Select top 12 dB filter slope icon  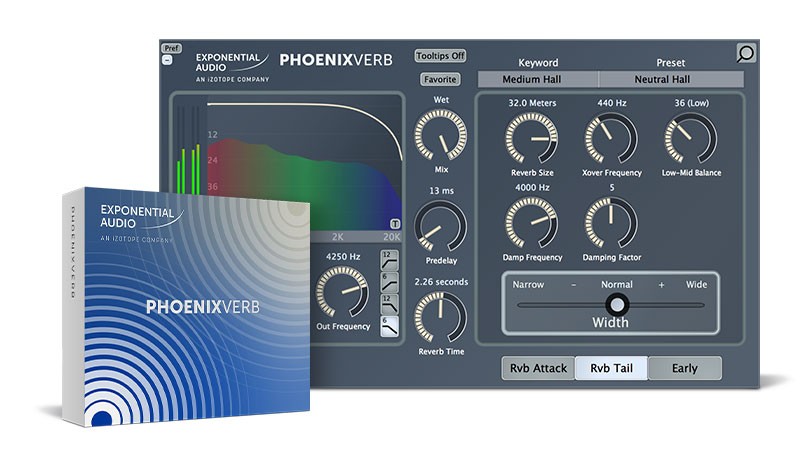coord(389,260)
